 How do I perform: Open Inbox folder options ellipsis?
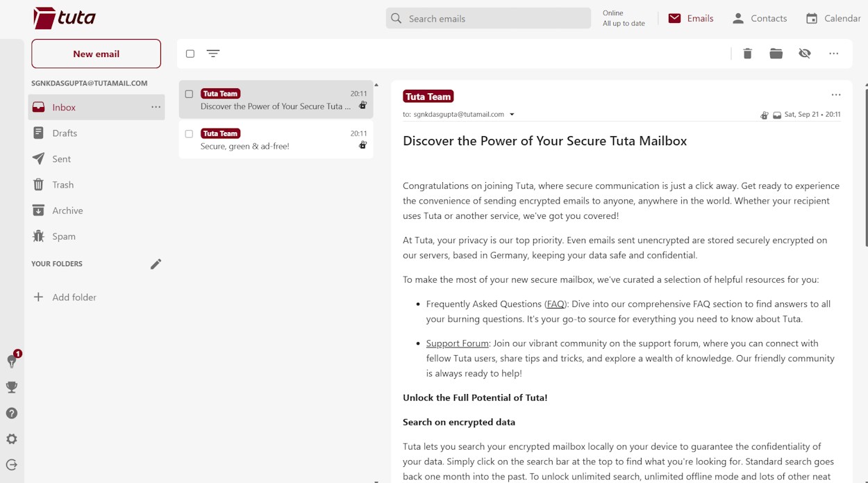pos(156,107)
